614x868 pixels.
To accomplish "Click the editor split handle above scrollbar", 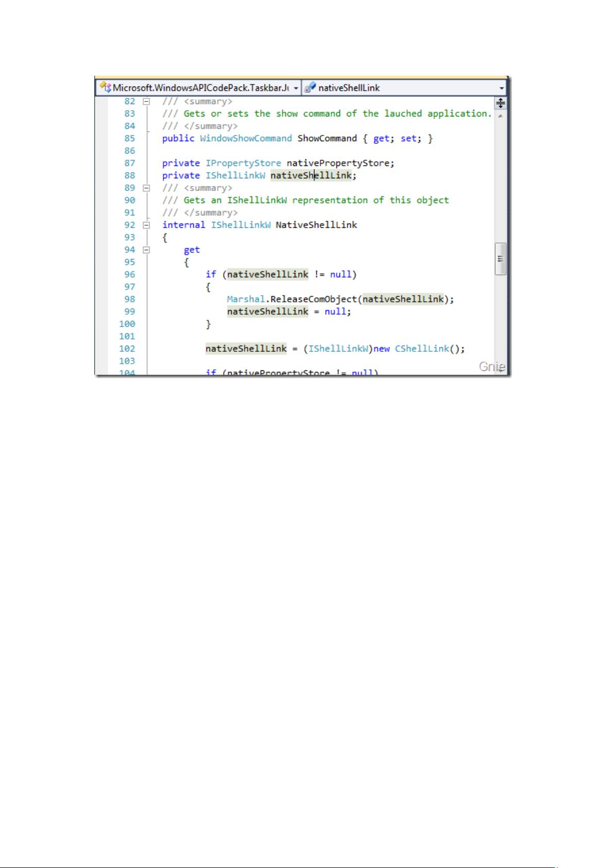I will pyautogui.click(x=500, y=103).
